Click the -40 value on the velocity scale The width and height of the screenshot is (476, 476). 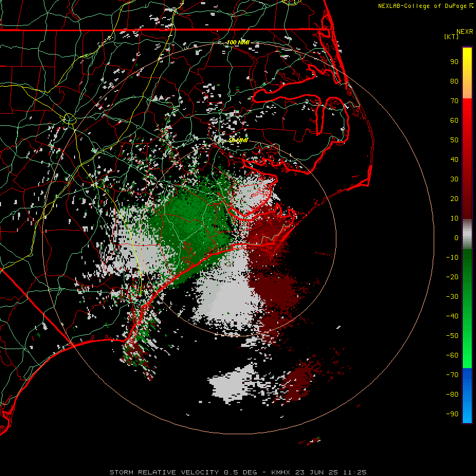coord(452,316)
